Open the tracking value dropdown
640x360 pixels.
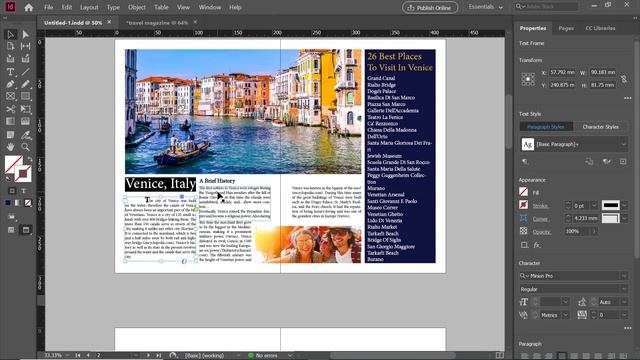[x=624, y=315]
